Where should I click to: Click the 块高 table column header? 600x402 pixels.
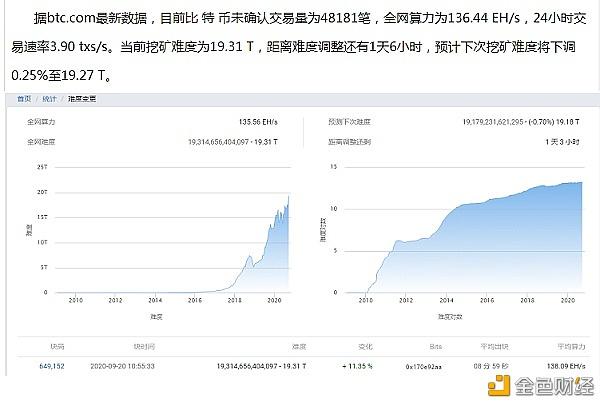pos(57,347)
